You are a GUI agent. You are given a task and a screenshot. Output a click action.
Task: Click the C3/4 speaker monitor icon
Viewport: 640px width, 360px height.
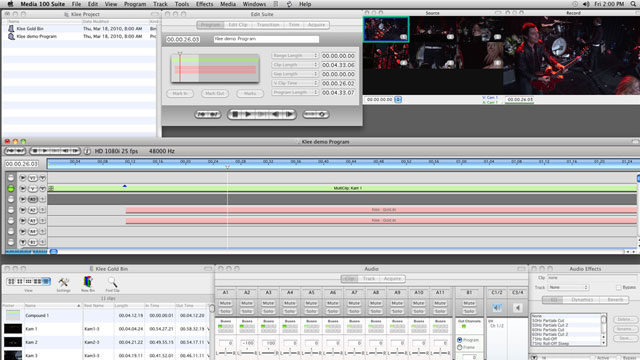tap(517, 308)
